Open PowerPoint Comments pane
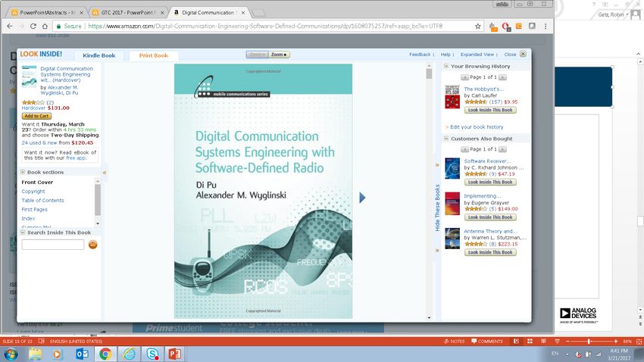The width and height of the screenshot is (644, 362). coord(487,341)
